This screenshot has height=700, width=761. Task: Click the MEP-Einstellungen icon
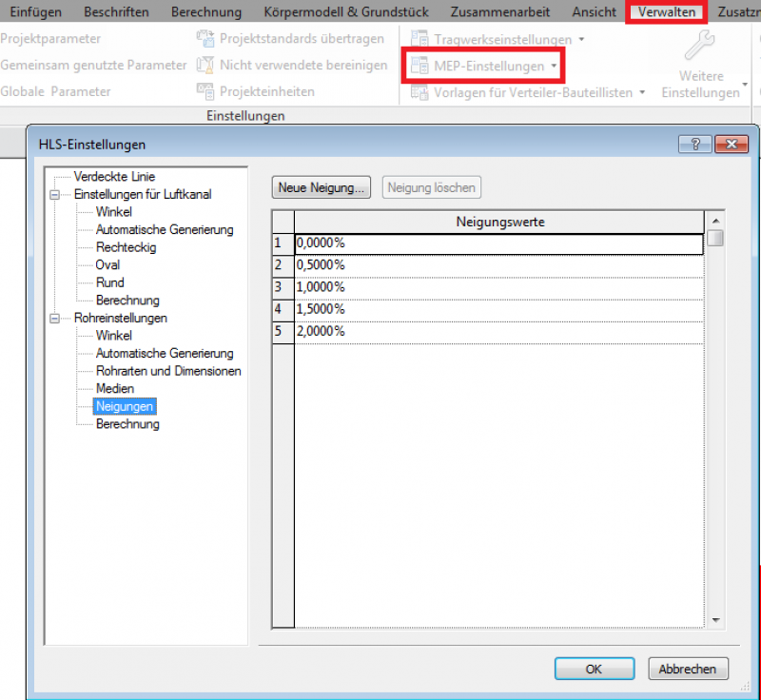pos(420,66)
